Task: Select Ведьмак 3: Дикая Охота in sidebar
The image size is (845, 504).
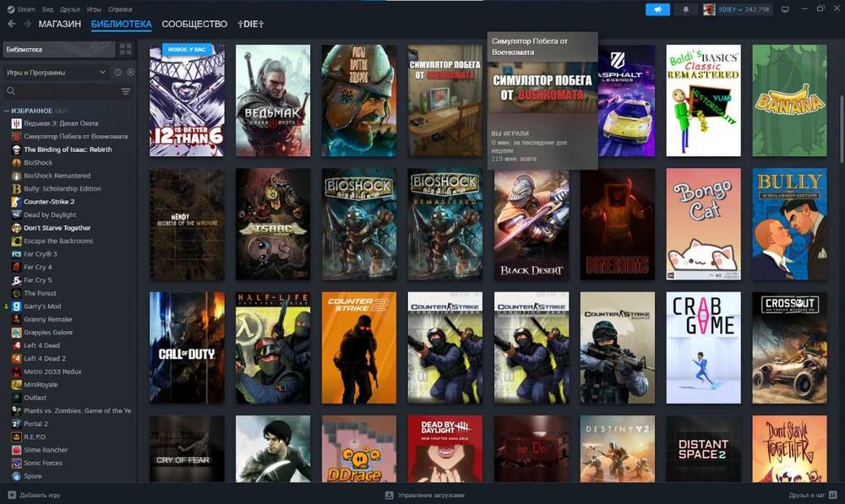Action: point(60,123)
